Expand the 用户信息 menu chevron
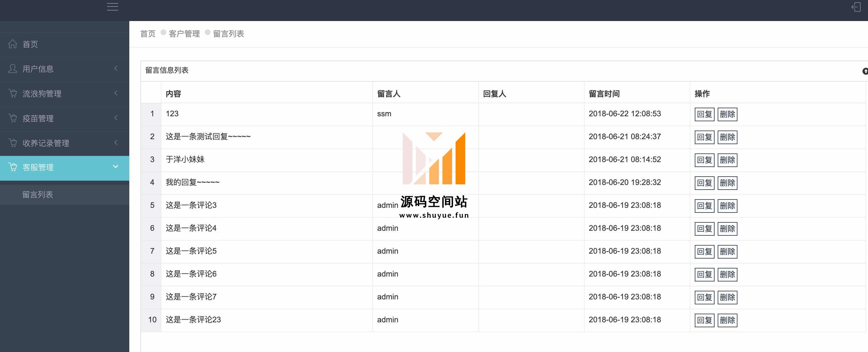 point(116,68)
